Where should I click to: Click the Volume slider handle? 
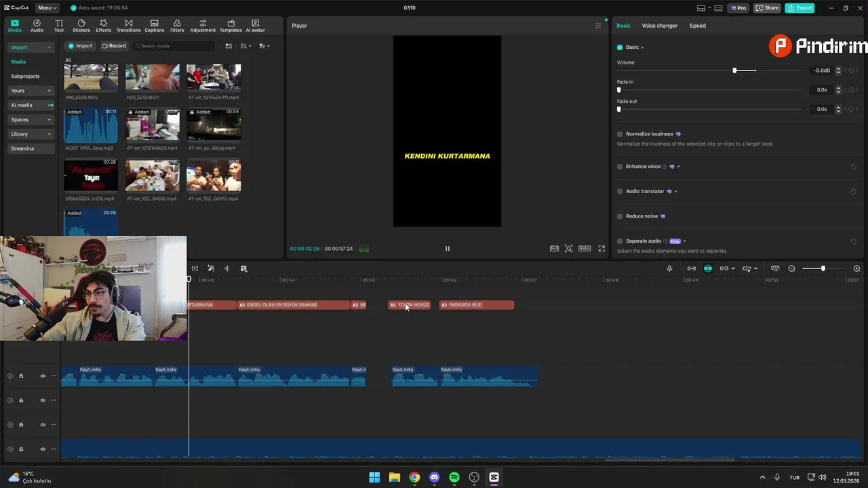734,70
